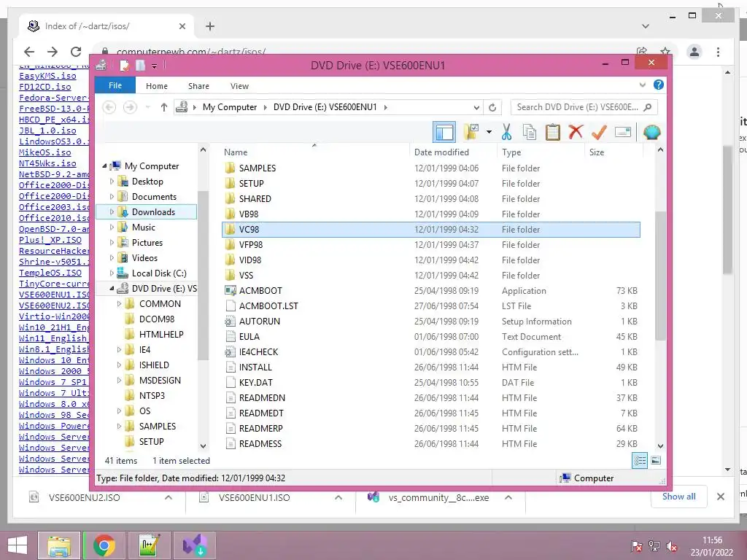The height and width of the screenshot is (560, 747).
Task: Click navigation pane scroll down arrow
Action: pyautogui.click(x=203, y=446)
